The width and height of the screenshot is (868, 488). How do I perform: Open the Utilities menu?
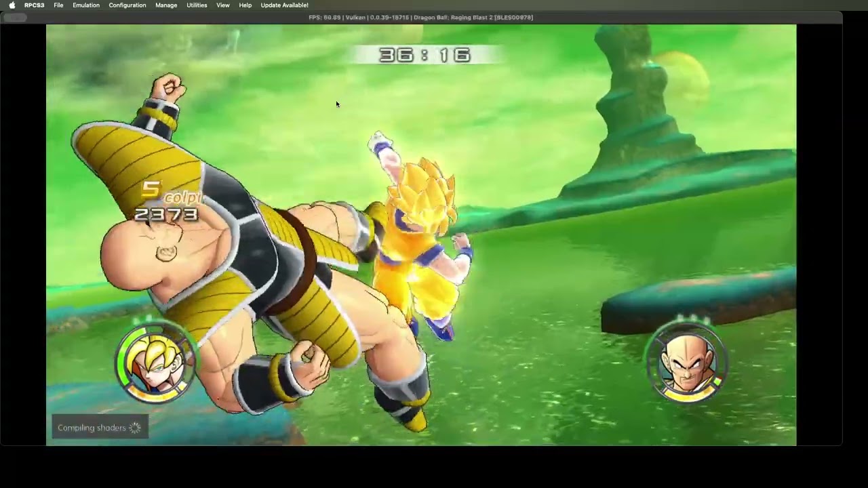point(197,5)
